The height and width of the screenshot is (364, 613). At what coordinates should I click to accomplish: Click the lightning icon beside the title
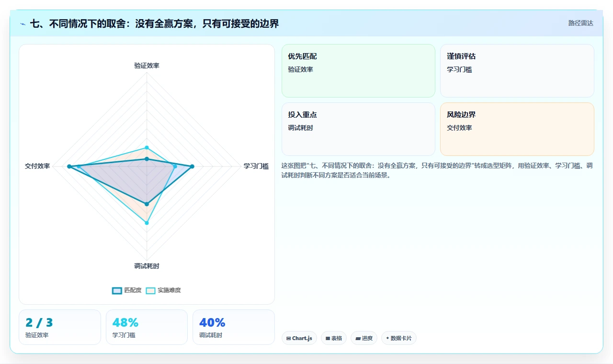click(23, 24)
